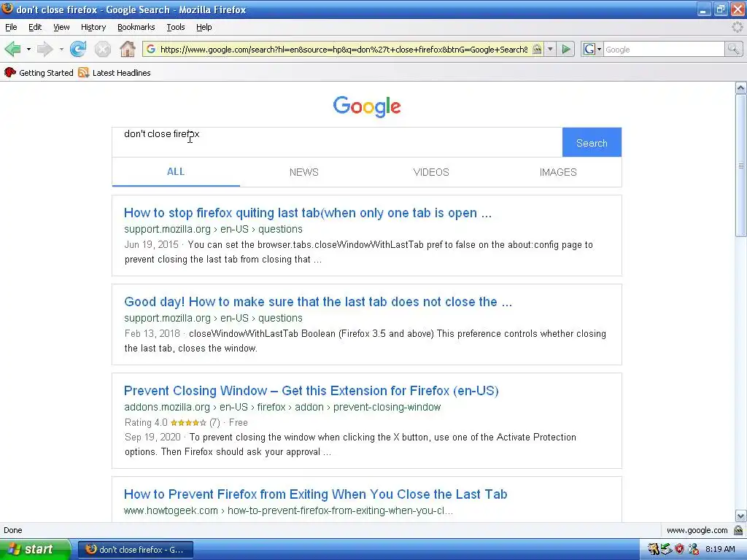The width and height of the screenshot is (747, 560).
Task: Open 'Good day! How to make sure' result
Action: [x=318, y=302]
